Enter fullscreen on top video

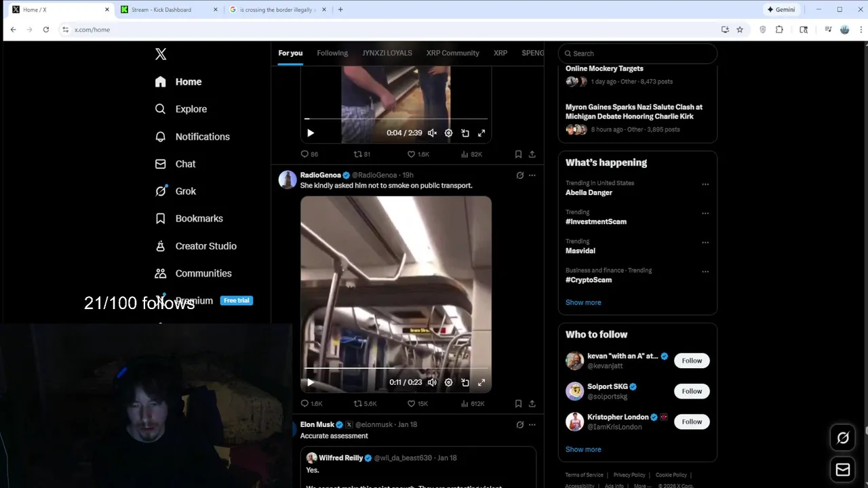point(481,133)
